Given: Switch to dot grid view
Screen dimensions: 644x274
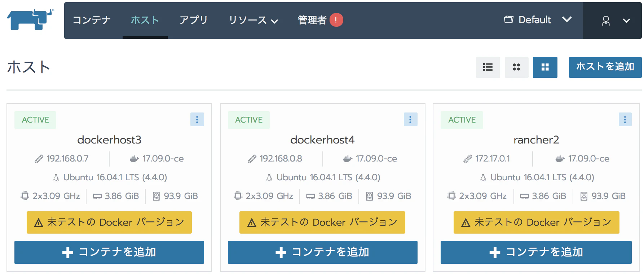Looking at the screenshot, I should [516, 67].
